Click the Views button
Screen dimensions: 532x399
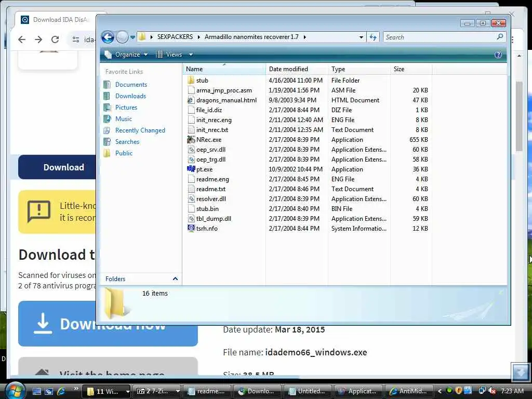click(169, 55)
